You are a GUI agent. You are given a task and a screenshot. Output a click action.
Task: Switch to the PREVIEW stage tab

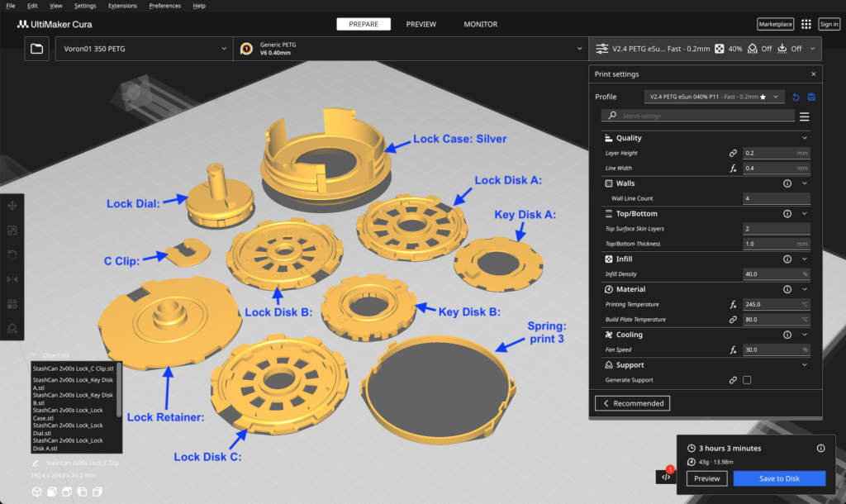click(x=421, y=24)
